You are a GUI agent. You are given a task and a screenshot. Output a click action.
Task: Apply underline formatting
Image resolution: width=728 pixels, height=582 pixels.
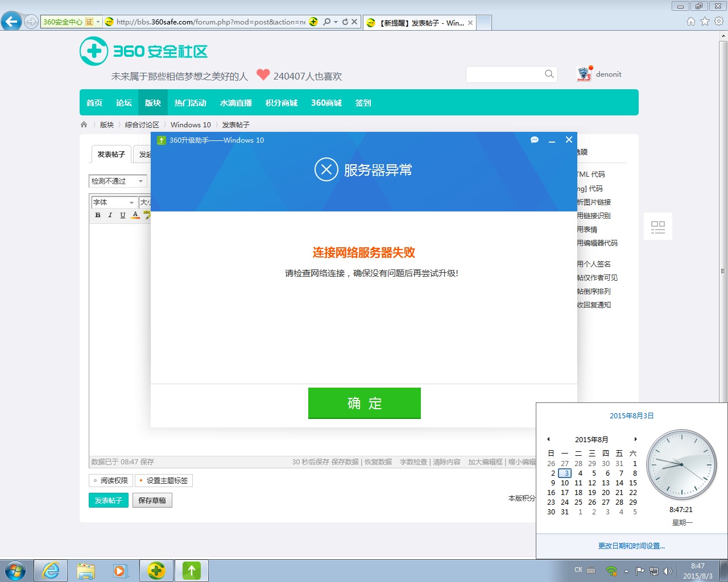(x=122, y=215)
